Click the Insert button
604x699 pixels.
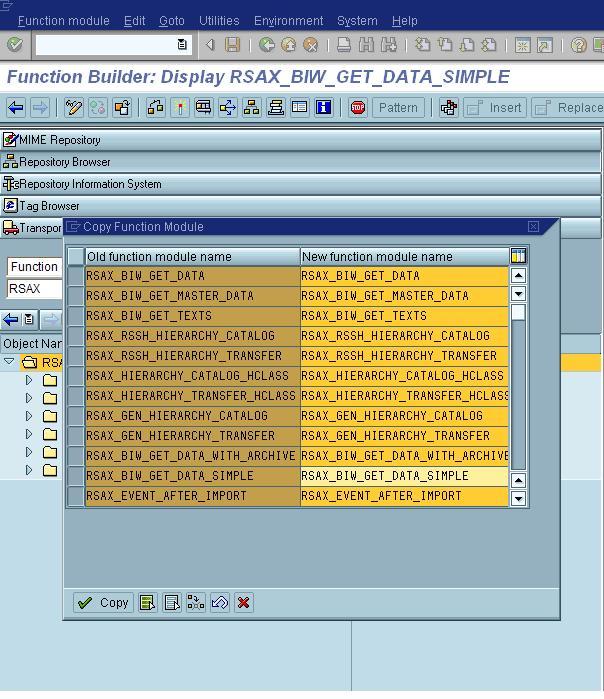(495, 107)
